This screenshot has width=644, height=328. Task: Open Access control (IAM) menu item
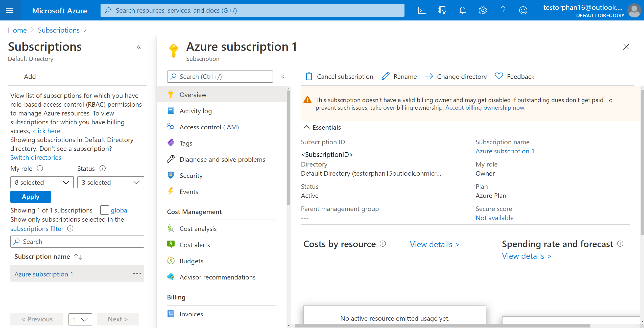pyautogui.click(x=209, y=127)
